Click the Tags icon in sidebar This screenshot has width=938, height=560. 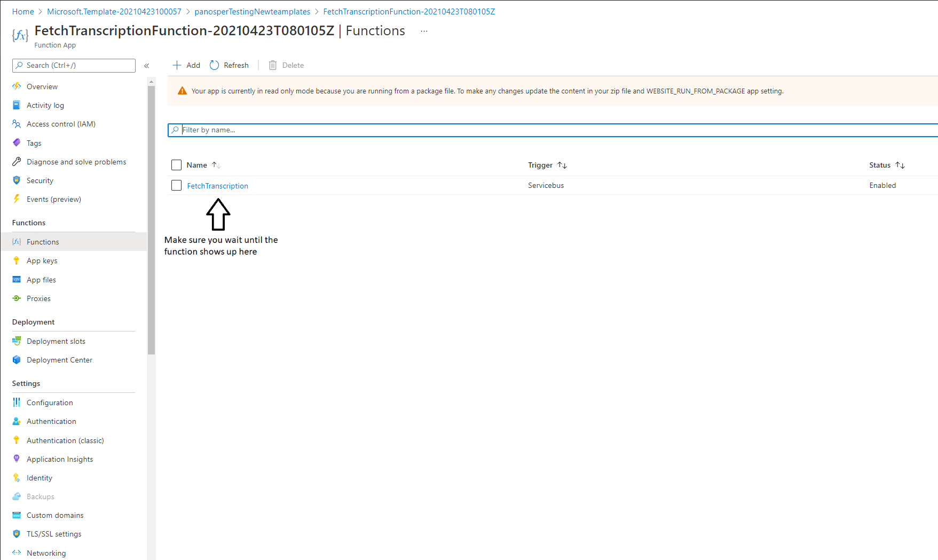point(17,143)
